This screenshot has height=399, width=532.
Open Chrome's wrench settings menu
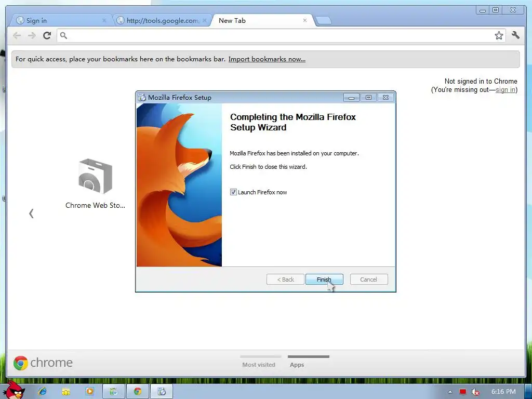click(x=516, y=35)
